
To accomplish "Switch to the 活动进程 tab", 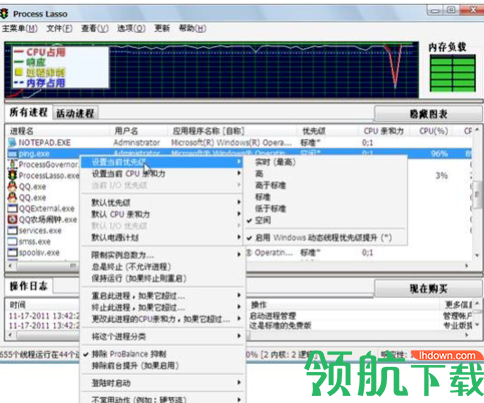I will (x=75, y=113).
